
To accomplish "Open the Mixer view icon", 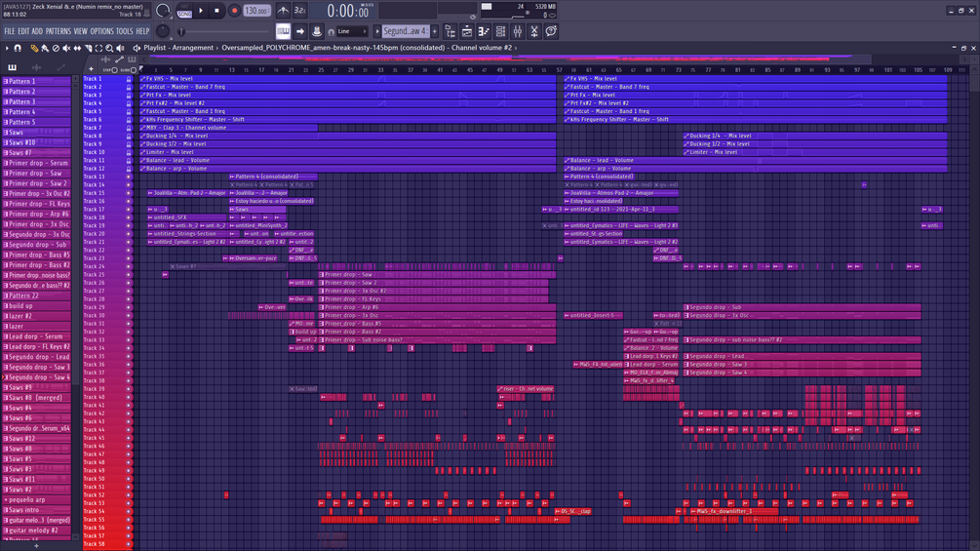I will tap(518, 31).
